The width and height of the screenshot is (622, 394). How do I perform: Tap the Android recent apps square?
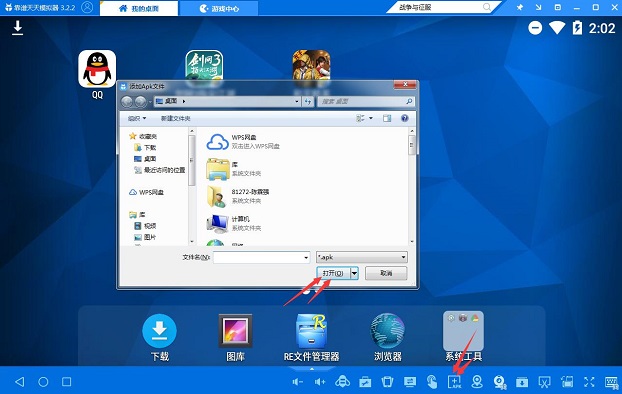coord(67,382)
